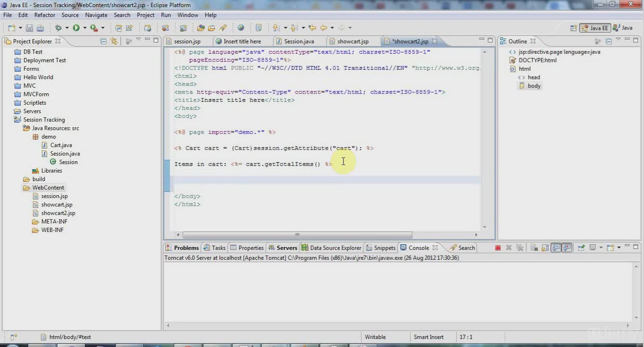The width and height of the screenshot is (644, 347).
Task: Click Display Selected Console icon
Action: point(592,248)
